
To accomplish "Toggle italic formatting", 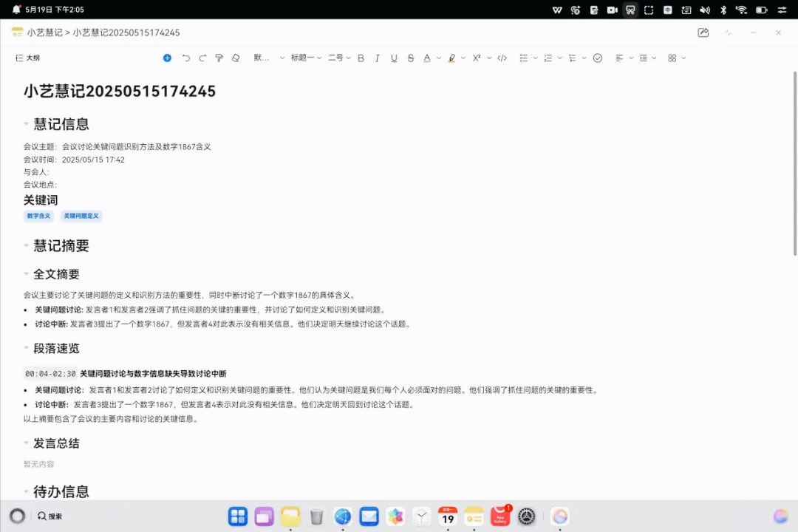I will pos(377,58).
